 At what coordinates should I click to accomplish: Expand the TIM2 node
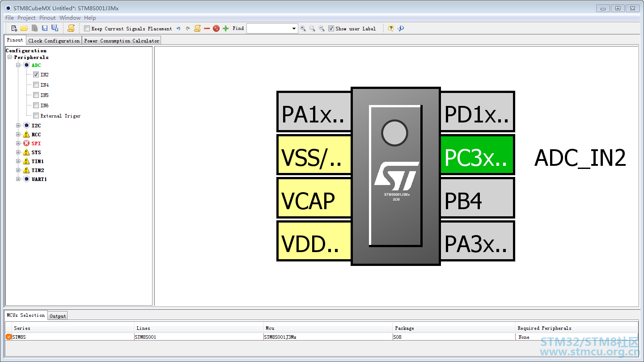point(18,170)
